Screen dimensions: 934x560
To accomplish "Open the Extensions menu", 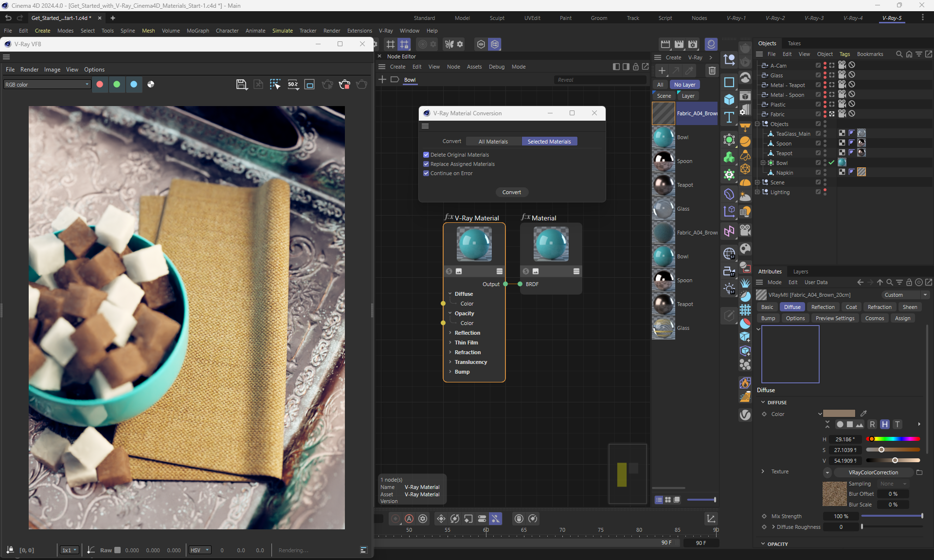I will coord(359,31).
